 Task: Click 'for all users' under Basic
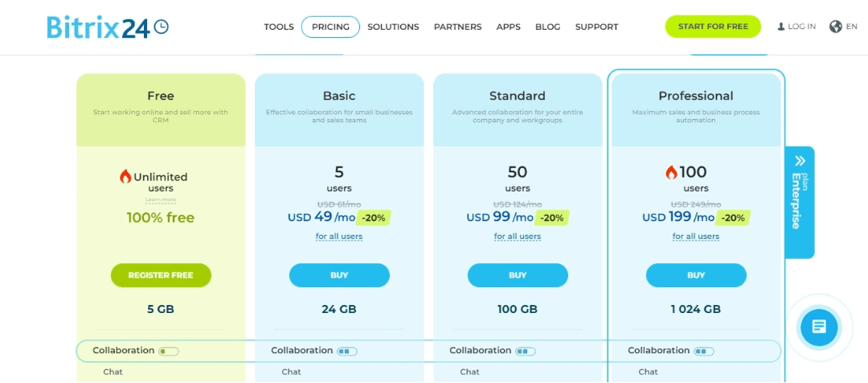click(x=339, y=237)
